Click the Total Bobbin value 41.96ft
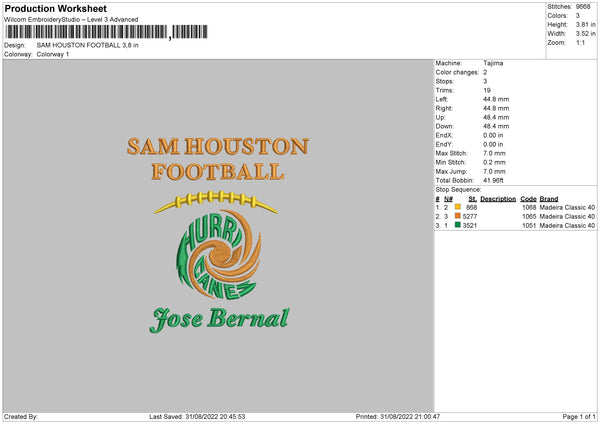The image size is (600, 424). click(493, 180)
